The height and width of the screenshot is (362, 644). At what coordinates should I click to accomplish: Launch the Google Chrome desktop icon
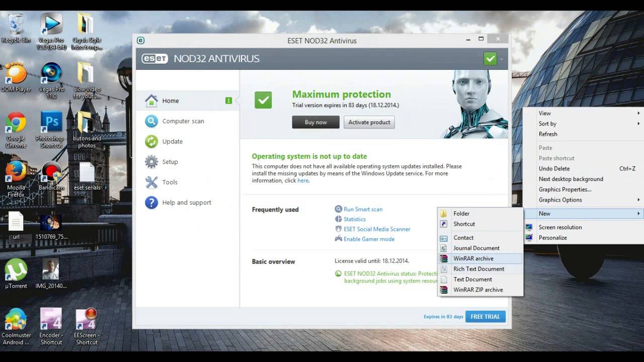pos(16,130)
